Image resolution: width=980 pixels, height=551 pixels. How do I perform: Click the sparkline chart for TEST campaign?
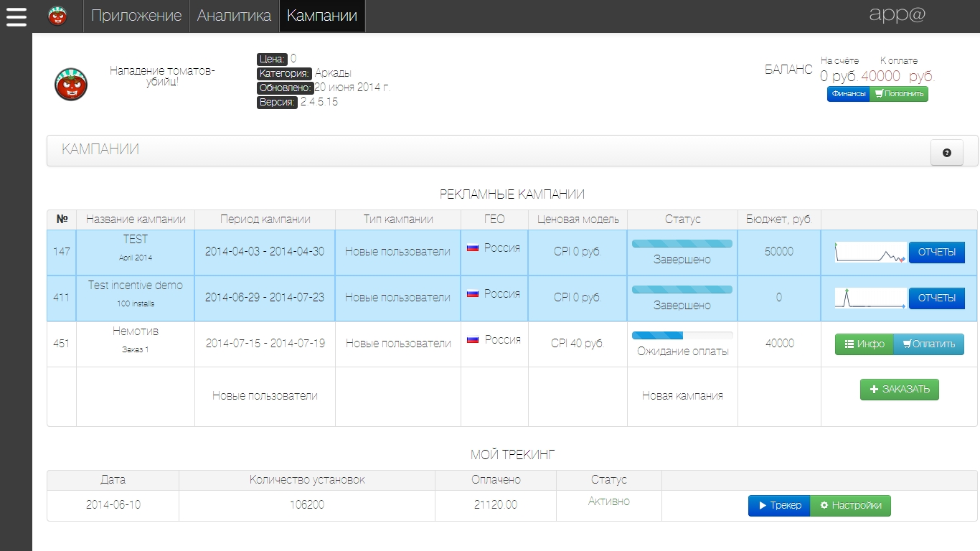coord(870,253)
